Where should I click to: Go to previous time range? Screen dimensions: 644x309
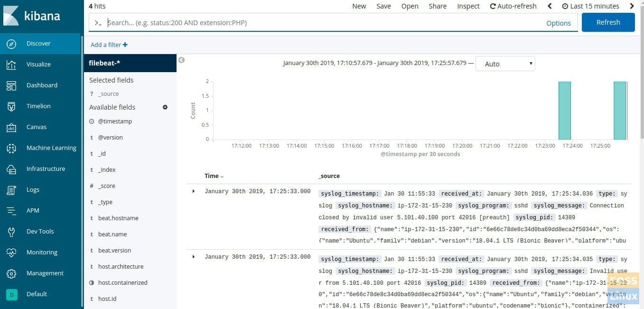(x=550, y=6)
